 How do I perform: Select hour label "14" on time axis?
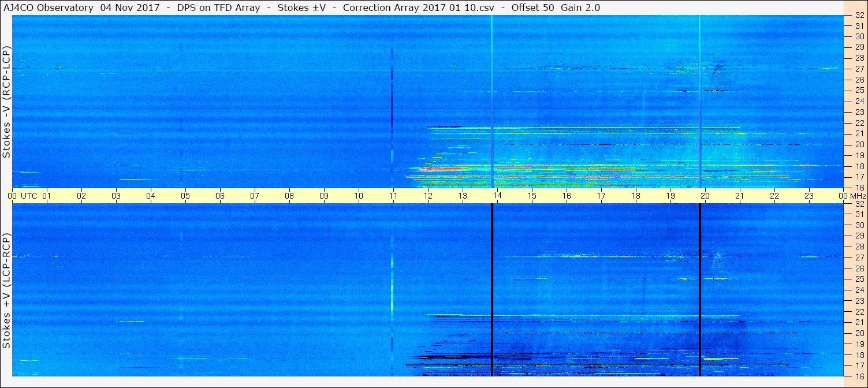[497, 196]
